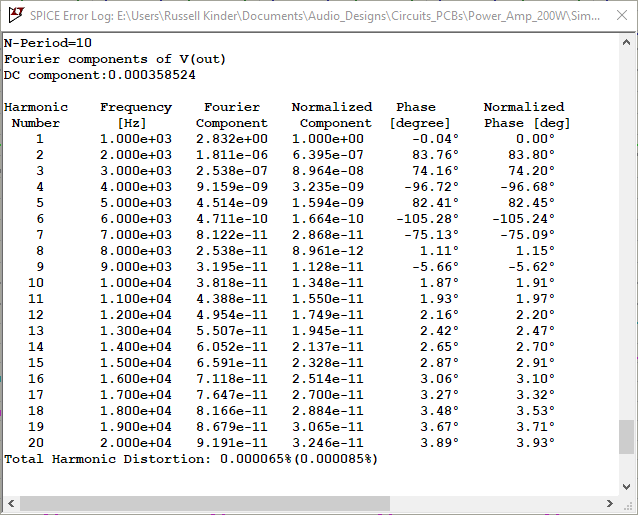638x515 pixels.
Task: Click Fourier component value 6.052e-11
Action: click(232, 347)
